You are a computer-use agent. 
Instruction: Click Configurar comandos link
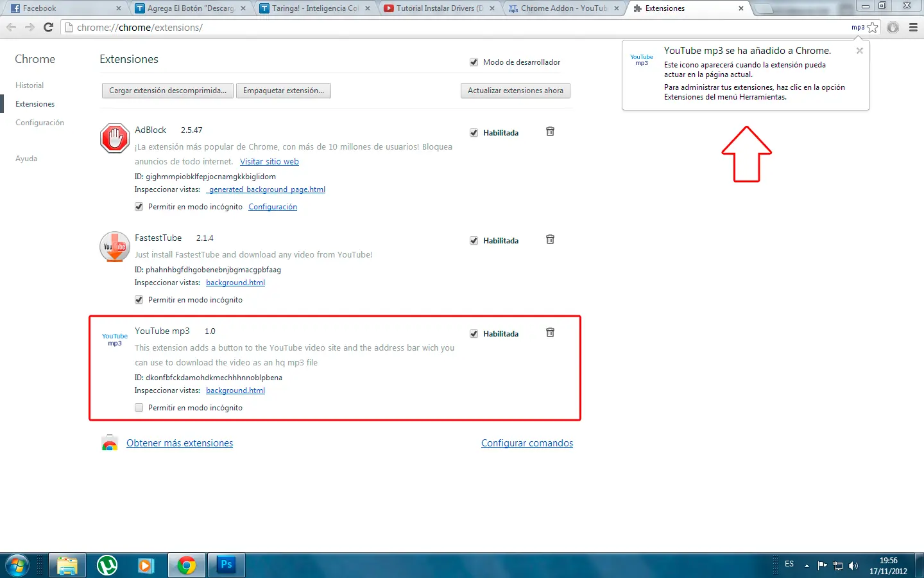[x=527, y=443]
